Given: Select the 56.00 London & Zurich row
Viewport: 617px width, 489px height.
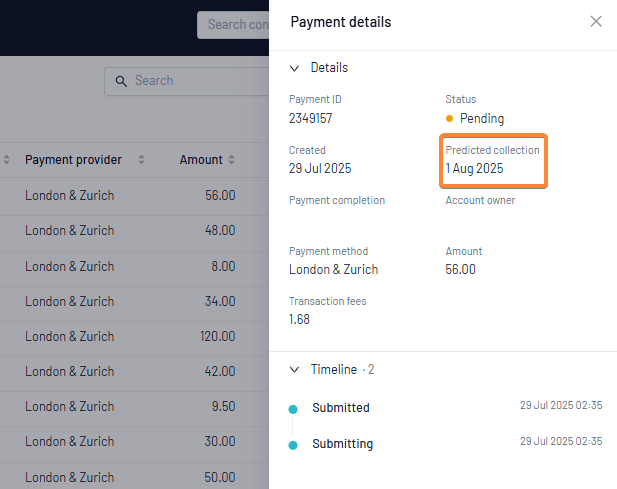Looking at the screenshot, I should click(135, 196).
